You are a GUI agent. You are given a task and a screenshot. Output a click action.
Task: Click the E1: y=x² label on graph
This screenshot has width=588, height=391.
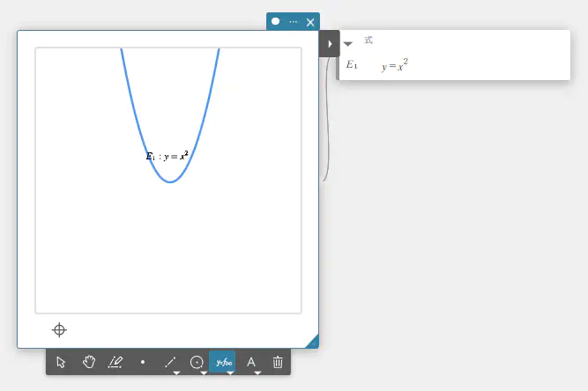(167, 156)
